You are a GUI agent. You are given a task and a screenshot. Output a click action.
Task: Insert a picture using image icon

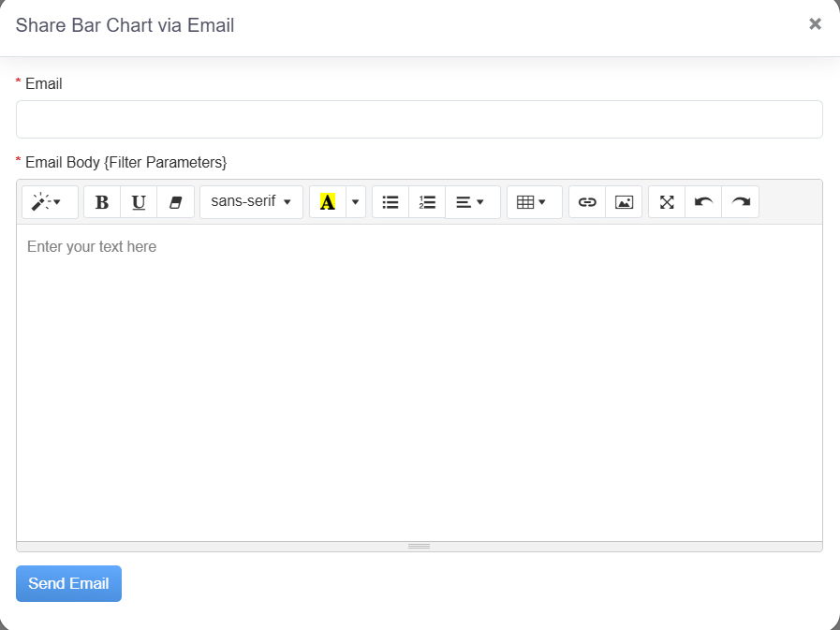pyautogui.click(x=624, y=202)
